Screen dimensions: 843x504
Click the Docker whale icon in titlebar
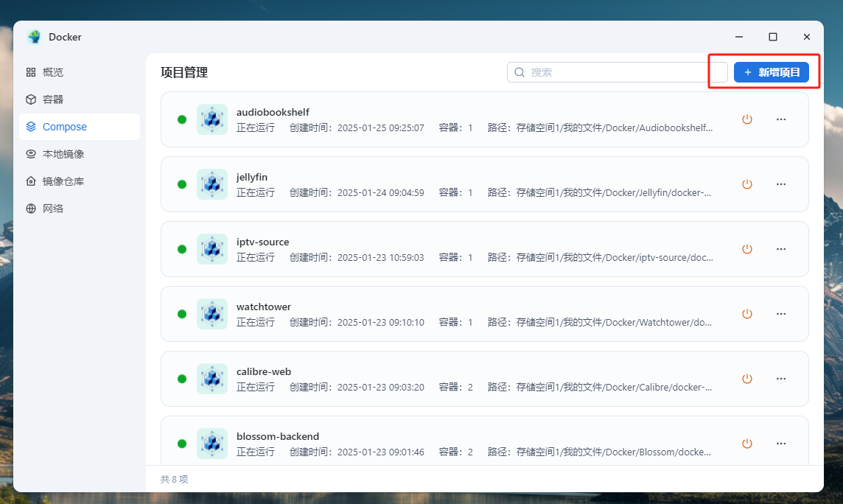click(32, 37)
